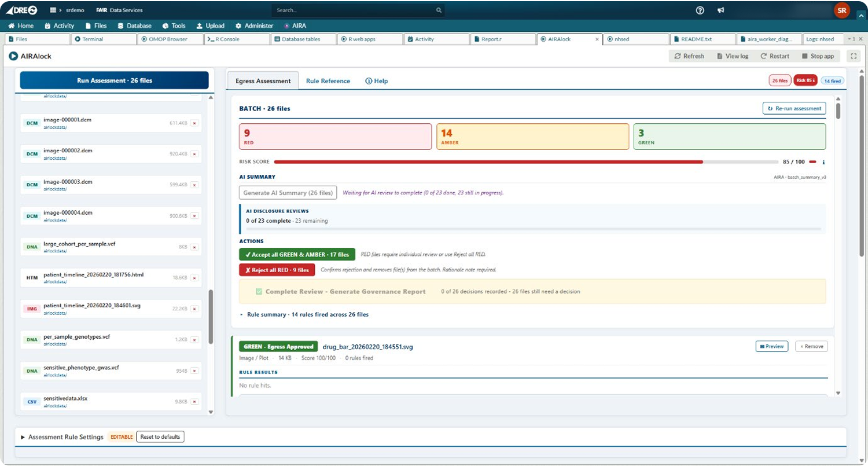Click the Stop app button
Image resolution: width=868 pixels, height=466 pixels.
point(818,56)
